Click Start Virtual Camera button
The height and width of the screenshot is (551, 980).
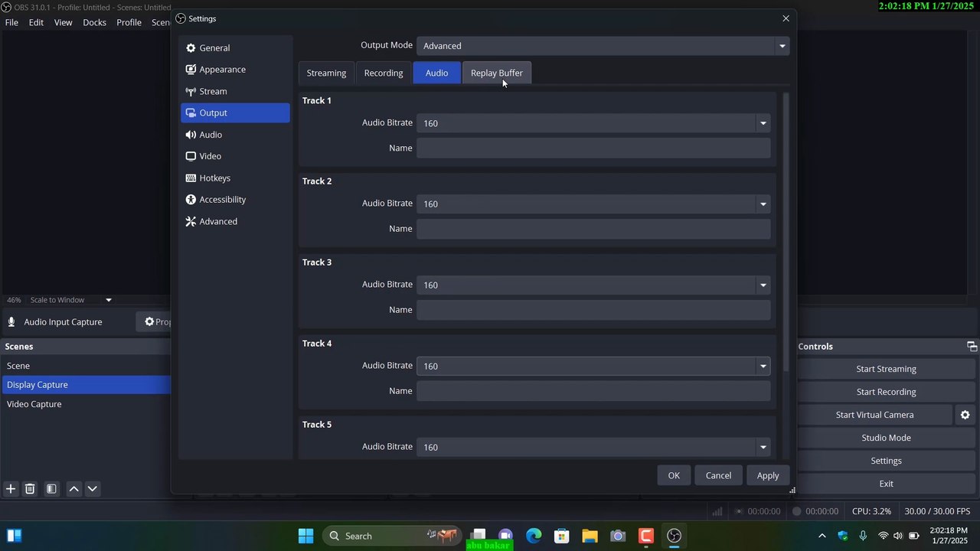(874, 415)
